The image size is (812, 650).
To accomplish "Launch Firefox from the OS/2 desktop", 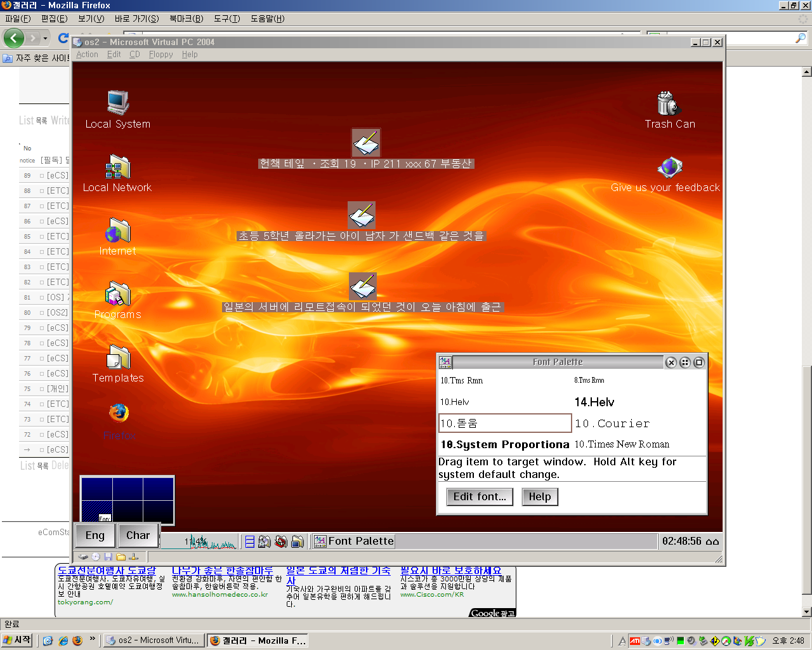I will point(119,414).
